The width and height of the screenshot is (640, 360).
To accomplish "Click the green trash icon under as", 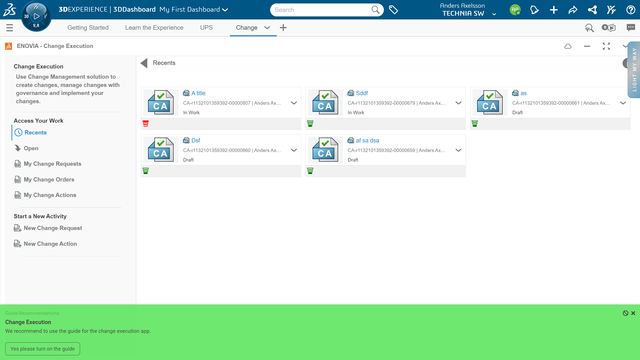I will click(475, 124).
